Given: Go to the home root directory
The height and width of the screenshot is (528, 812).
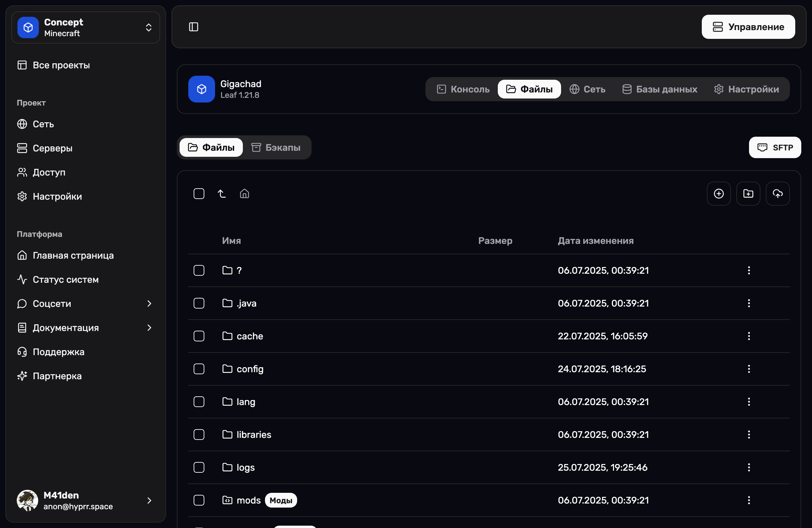Looking at the screenshot, I should tap(244, 194).
